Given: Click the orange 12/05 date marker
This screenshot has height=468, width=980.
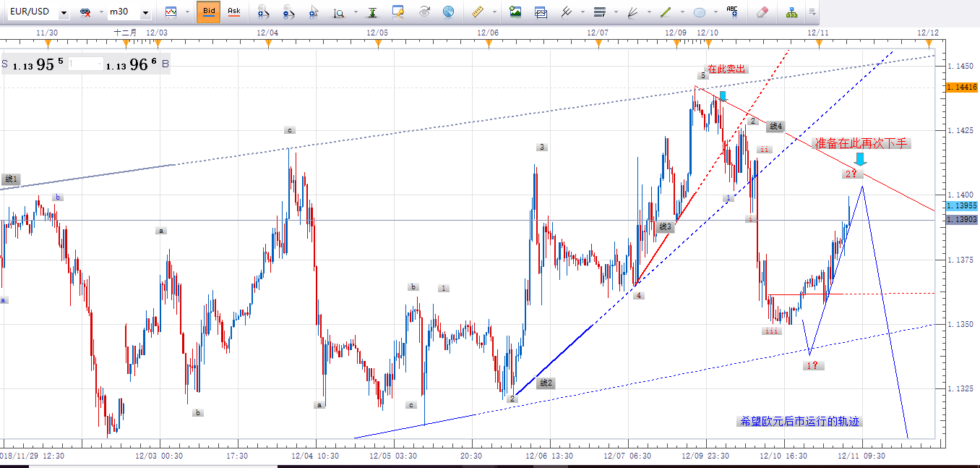Looking at the screenshot, I should point(377,44).
